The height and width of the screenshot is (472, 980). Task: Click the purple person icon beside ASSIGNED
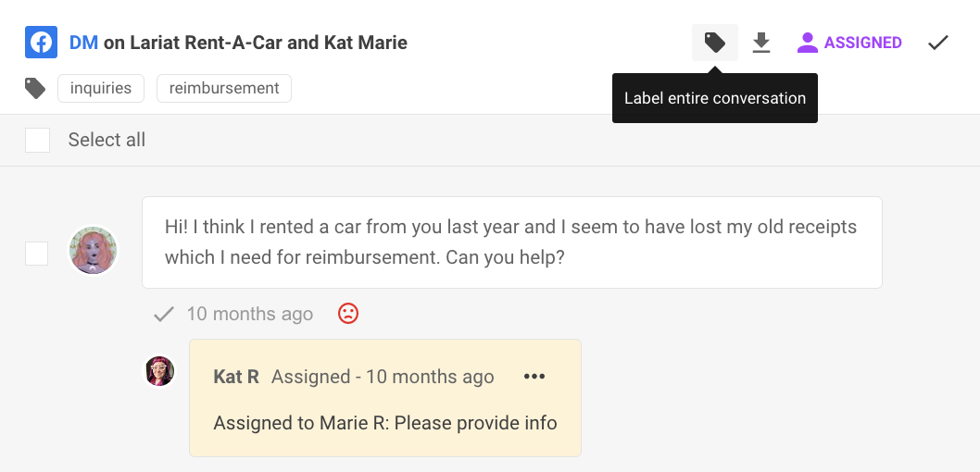(808, 43)
